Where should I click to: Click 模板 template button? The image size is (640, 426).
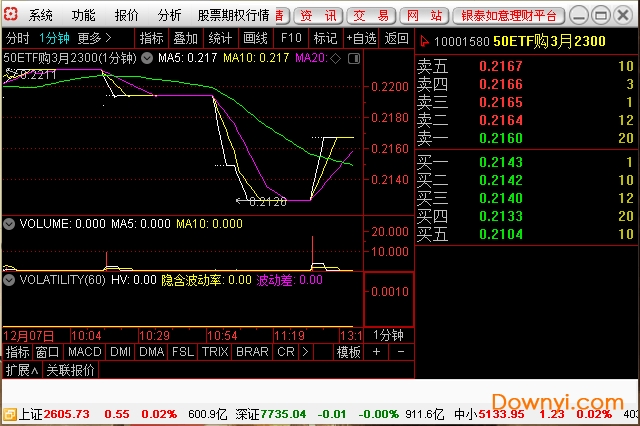pos(348,352)
